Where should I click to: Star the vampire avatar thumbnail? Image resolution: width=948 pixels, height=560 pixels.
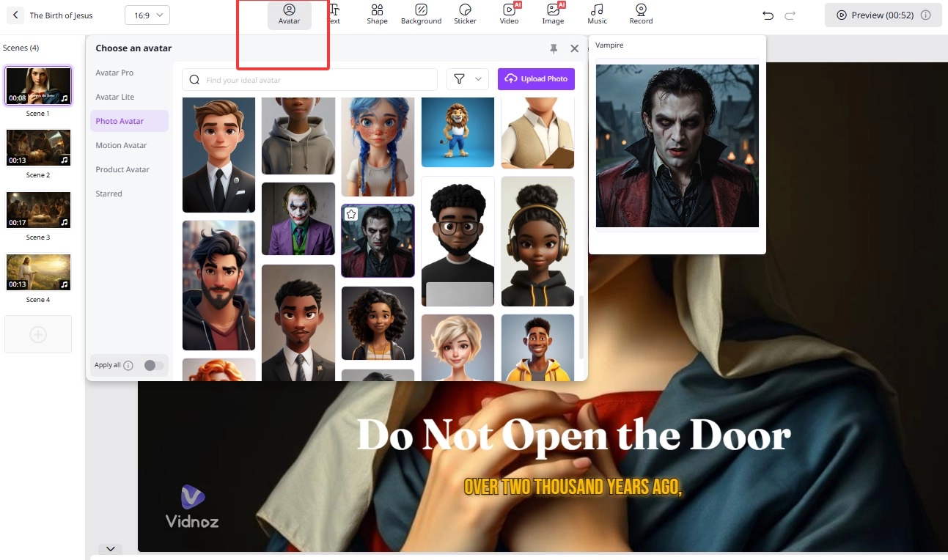[351, 214]
